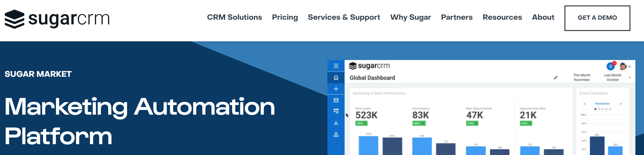The width and height of the screenshot is (644, 155).
Task: Click the large 21K figure
Action: pyautogui.click(x=528, y=115)
